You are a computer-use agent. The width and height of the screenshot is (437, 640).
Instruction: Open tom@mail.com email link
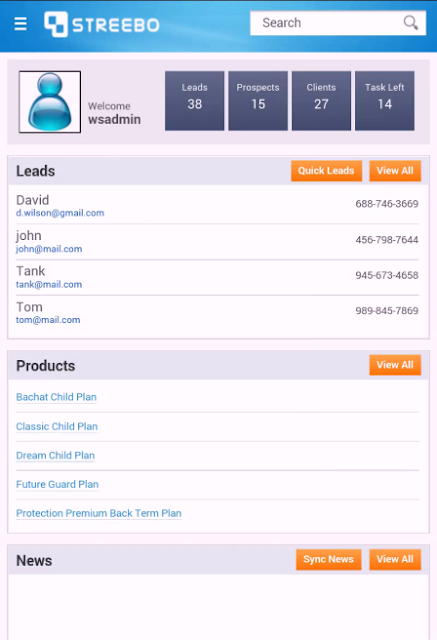click(48, 320)
